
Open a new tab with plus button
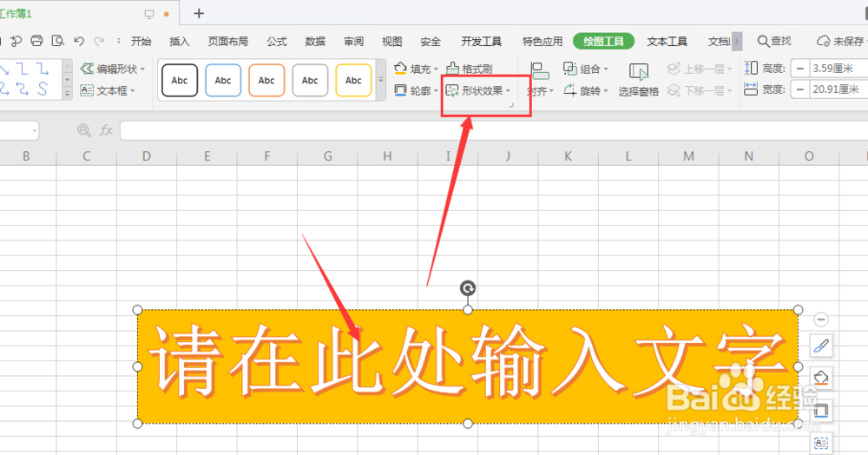[199, 13]
